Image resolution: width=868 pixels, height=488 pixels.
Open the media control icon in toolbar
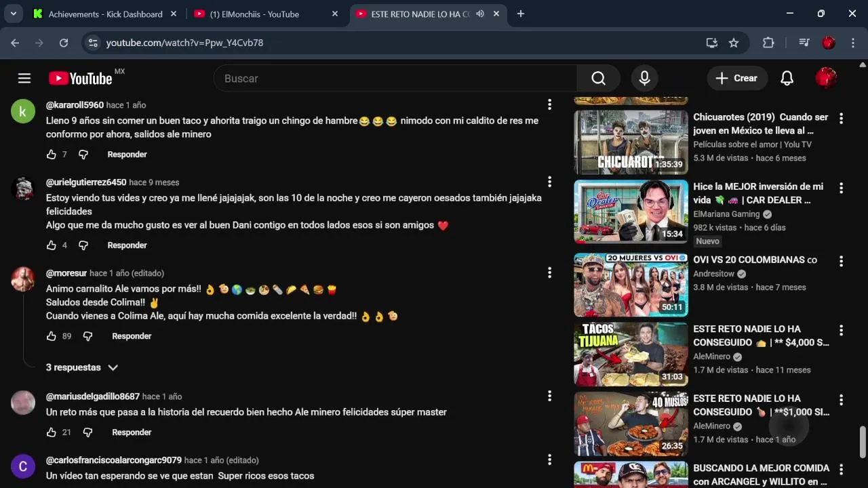pyautogui.click(x=804, y=43)
